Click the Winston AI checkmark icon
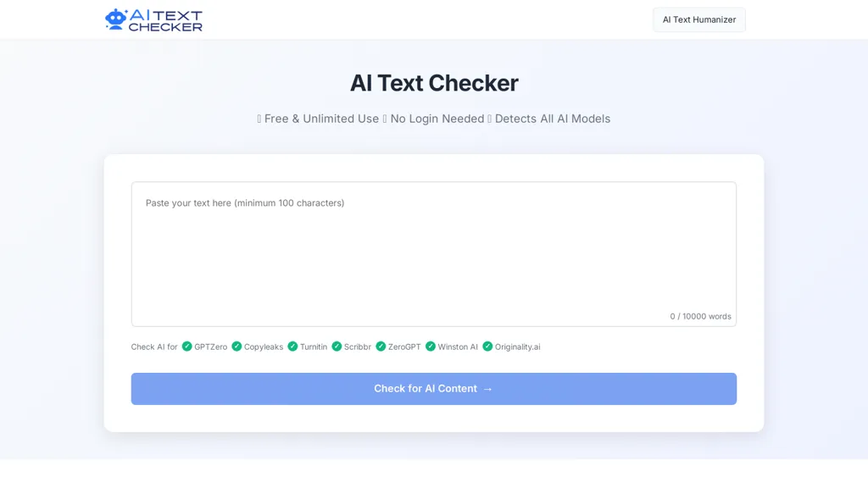This screenshot has height=488, width=868. pyautogui.click(x=430, y=347)
